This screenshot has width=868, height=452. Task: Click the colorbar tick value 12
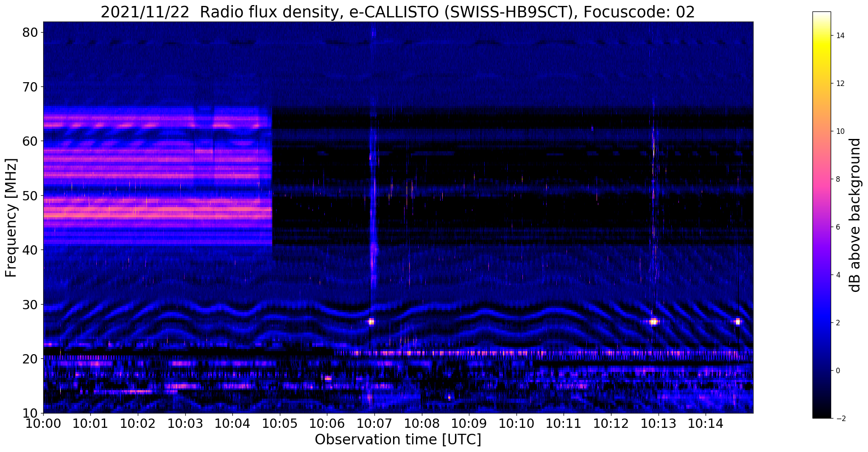tap(839, 83)
